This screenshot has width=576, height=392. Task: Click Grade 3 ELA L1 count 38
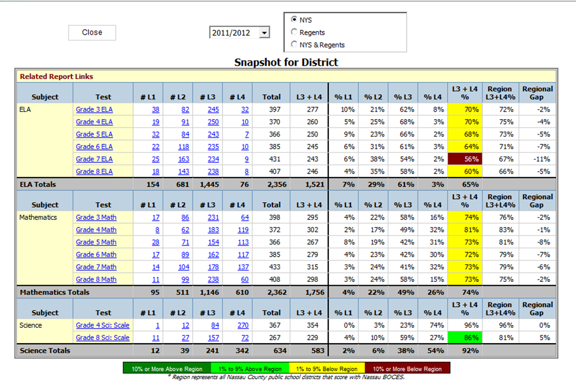(x=156, y=110)
